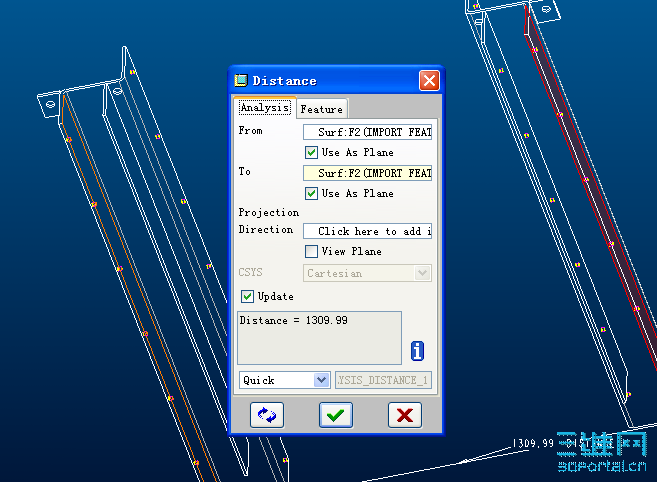This screenshot has width=657, height=482.
Task: Open the CSYS Cartesian dropdown
Action: [x=367, y=273]
